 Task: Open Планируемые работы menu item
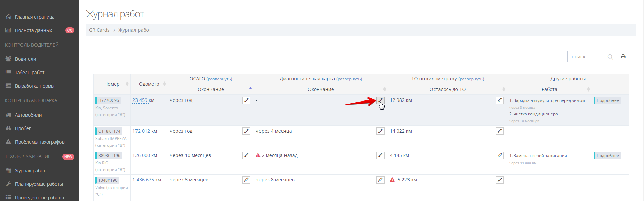[x=39, y=184]
